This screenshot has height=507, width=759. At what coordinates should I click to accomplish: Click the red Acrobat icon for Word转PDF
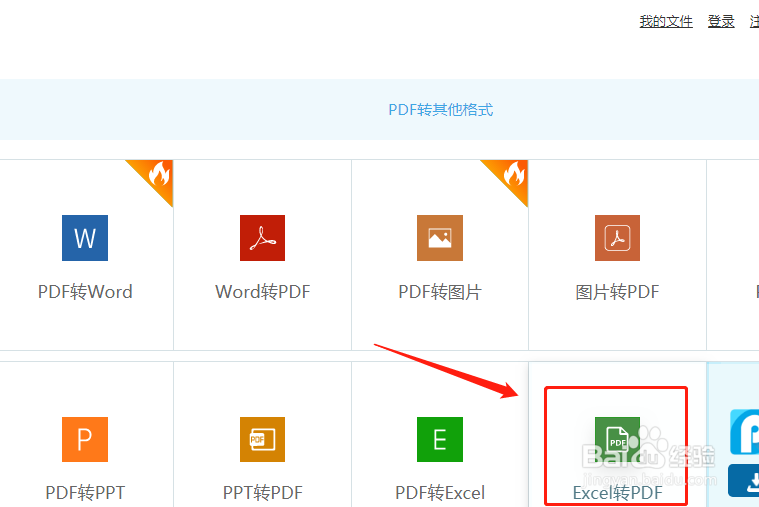point(262,238)
